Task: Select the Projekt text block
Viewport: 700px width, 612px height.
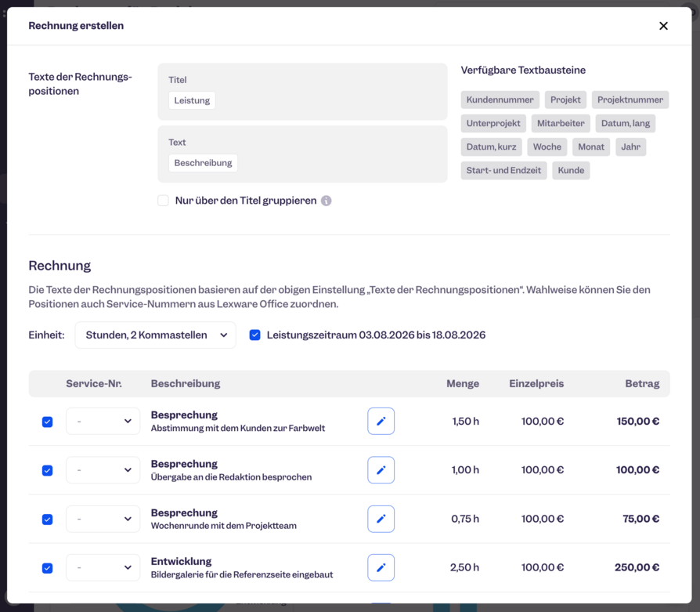Action: tap(565, 100)
